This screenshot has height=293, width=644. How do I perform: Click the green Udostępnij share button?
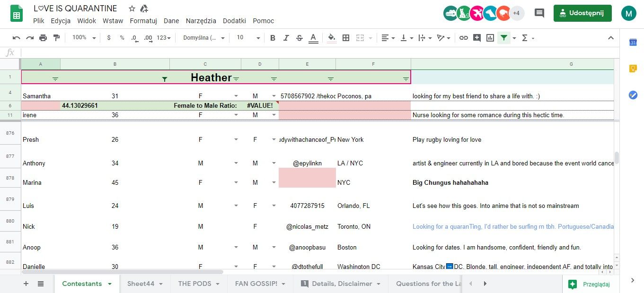pyautogui.click(x=582, y=13)
